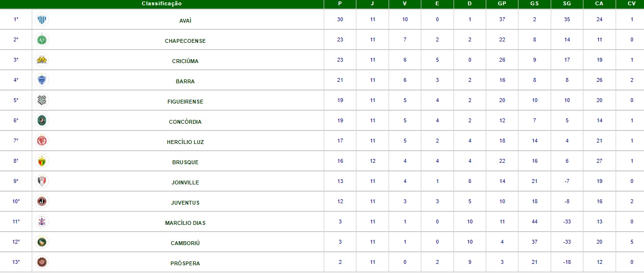
Task: Click the Marcílio Dias team crest icon
Action: pyautogui.click(x=42, y=221)
